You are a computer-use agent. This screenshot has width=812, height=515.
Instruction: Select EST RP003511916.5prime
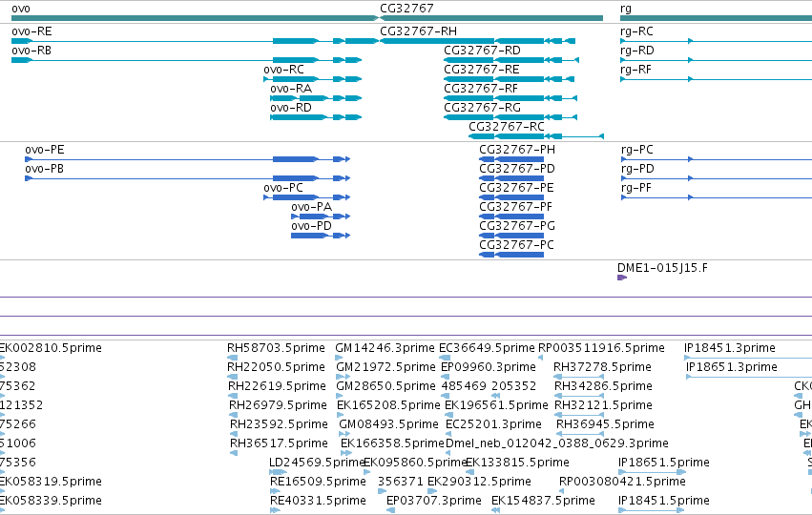[x=601, y=348]
